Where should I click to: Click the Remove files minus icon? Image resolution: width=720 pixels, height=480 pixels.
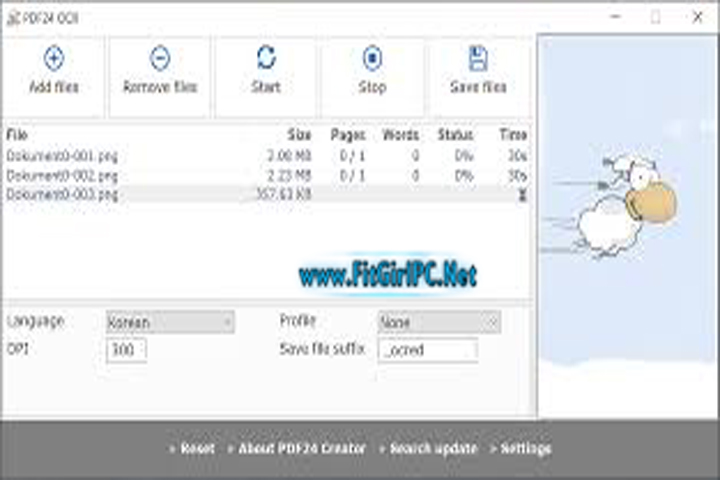coord(160,58)
